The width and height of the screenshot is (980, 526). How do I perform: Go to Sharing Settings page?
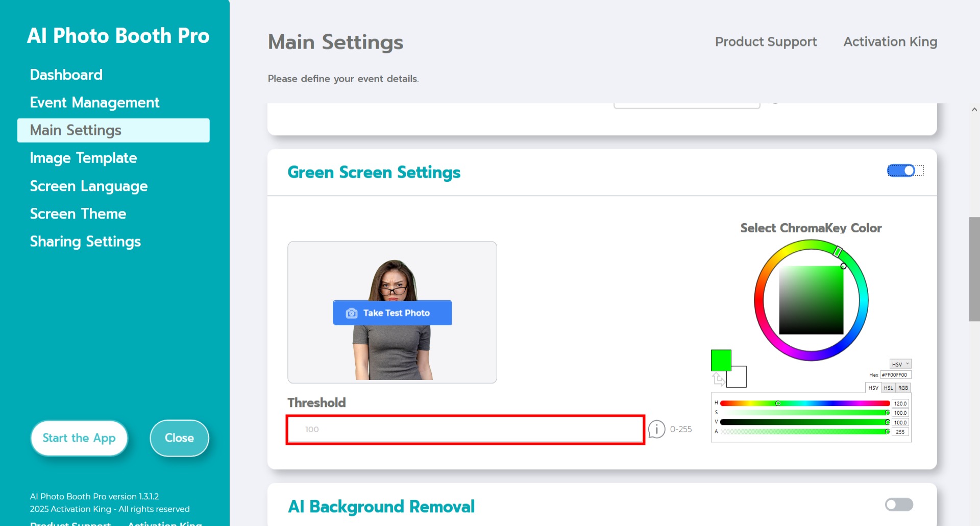point(85,242)
